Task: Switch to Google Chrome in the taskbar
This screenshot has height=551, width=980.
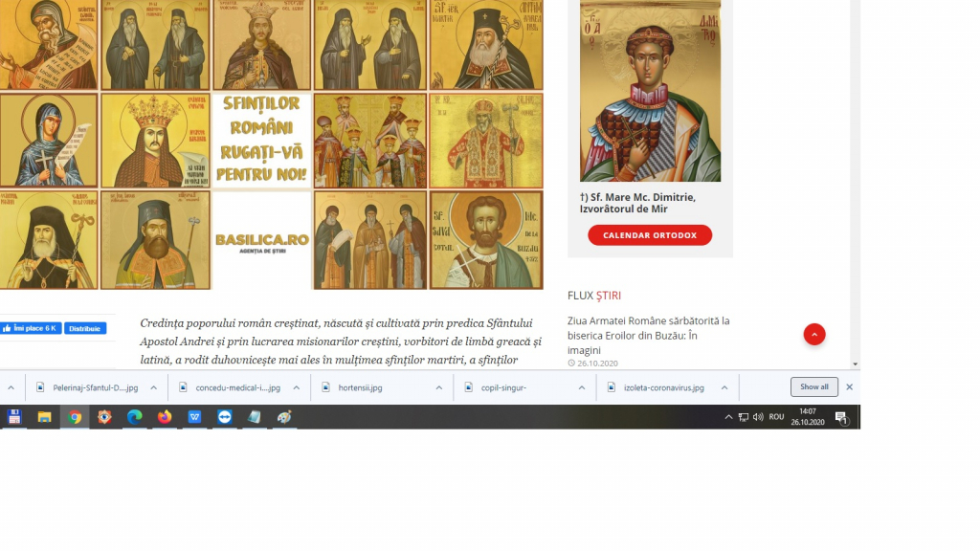Action: (75, 417)
